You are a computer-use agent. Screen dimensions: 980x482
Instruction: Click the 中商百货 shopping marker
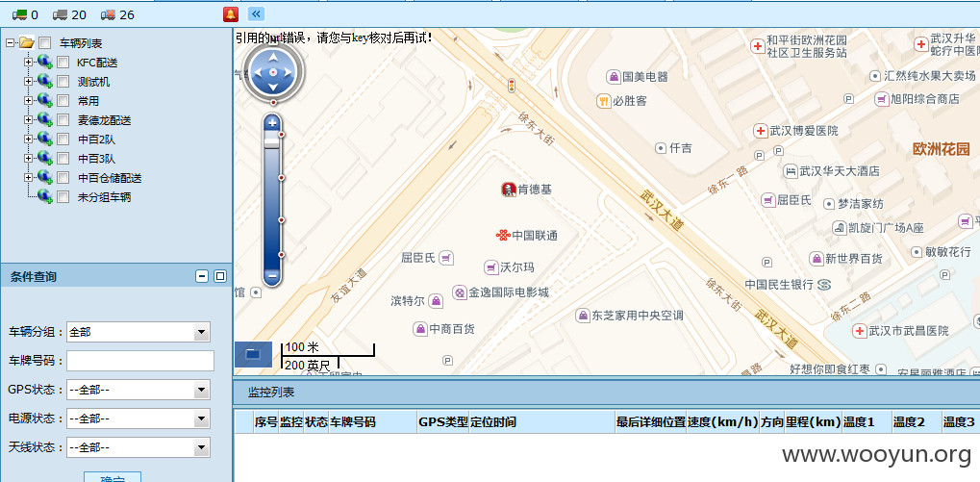click(x=420, y=328)
